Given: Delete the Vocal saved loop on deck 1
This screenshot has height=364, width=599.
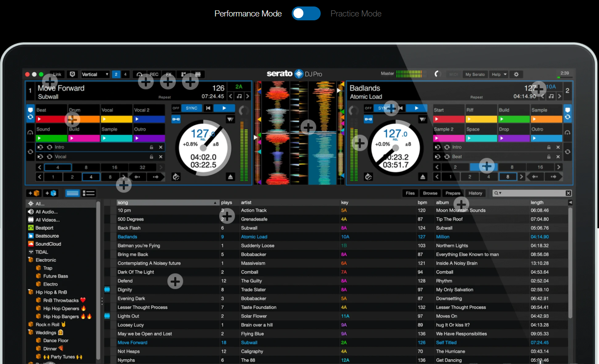Looking at the screenshot, I should pyautogui.click(x=161, y=157).
